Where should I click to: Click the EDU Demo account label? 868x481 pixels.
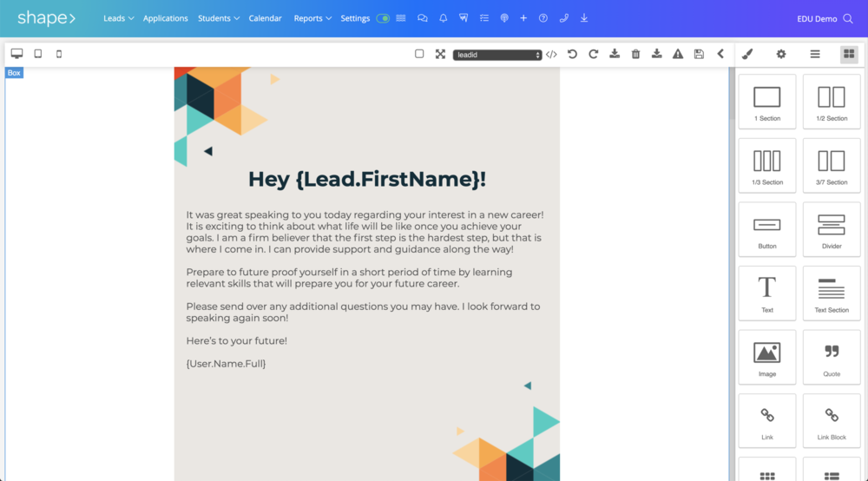(817, 19)
